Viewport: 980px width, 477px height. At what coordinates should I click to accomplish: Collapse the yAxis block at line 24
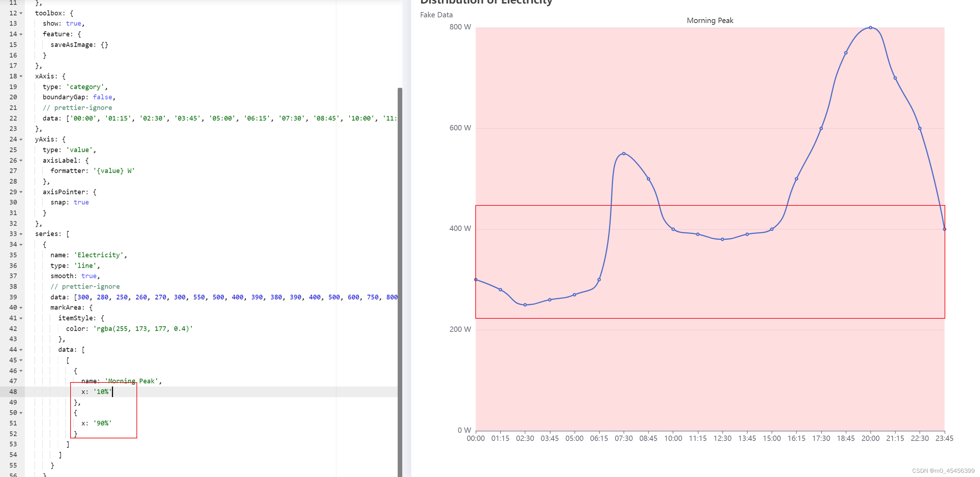(x=22, y=139)
